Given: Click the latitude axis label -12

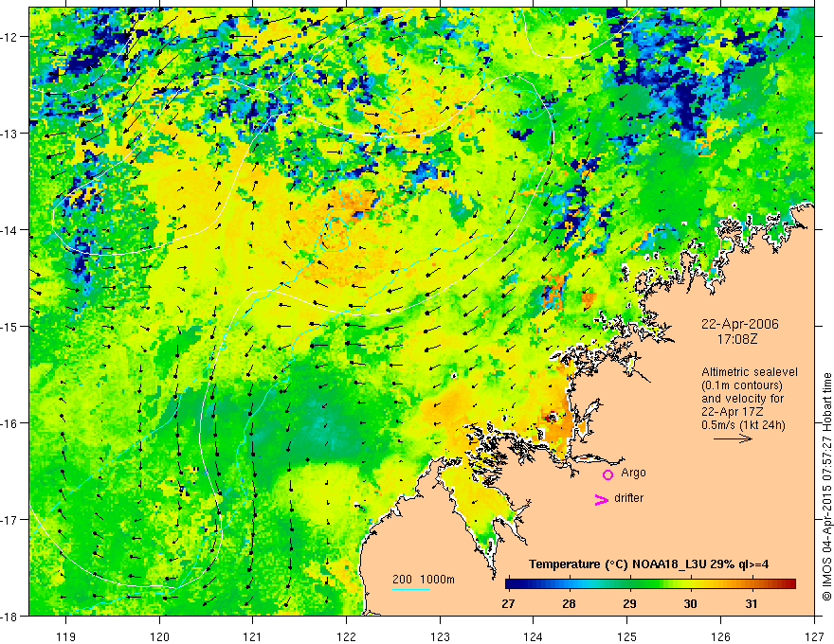Looking at the screenshot, I should [10, 37].
